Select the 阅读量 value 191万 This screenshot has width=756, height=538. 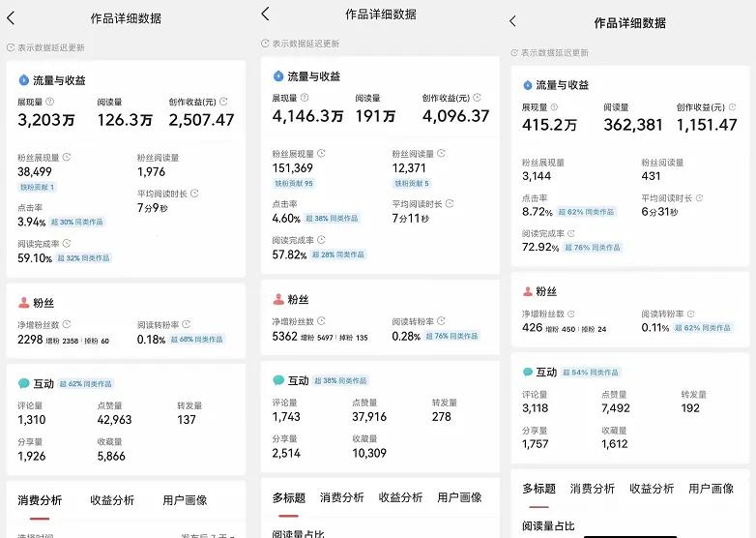coord(375,116)
